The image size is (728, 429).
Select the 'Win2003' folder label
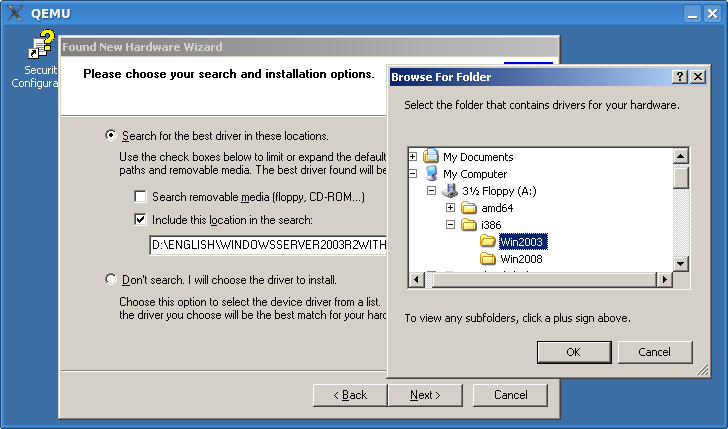tap(523, 241)
